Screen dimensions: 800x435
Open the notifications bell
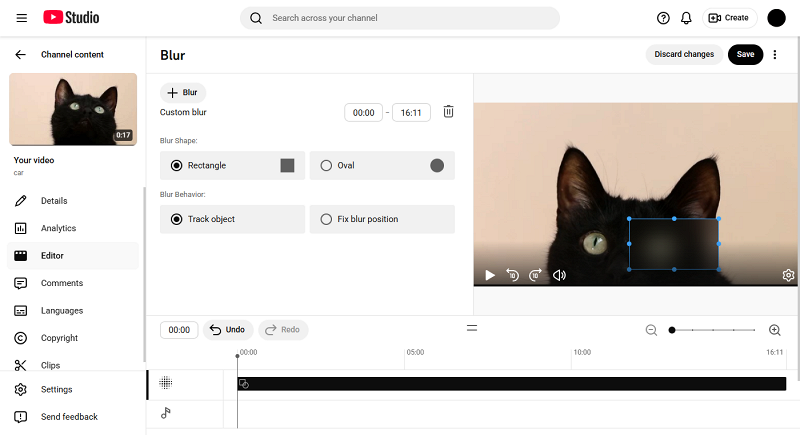pos(686,18)
